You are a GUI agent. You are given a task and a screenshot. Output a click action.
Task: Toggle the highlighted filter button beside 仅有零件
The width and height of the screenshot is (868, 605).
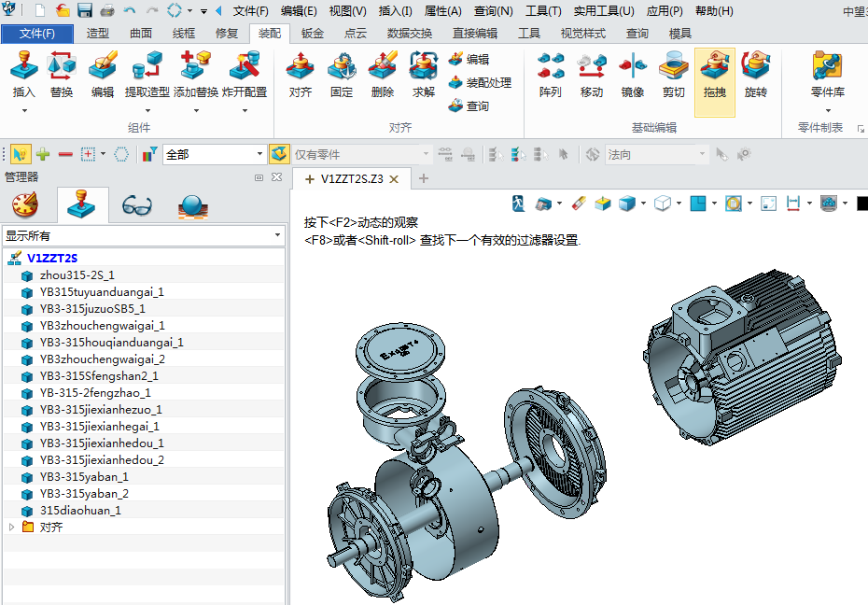tap(278, 154)
